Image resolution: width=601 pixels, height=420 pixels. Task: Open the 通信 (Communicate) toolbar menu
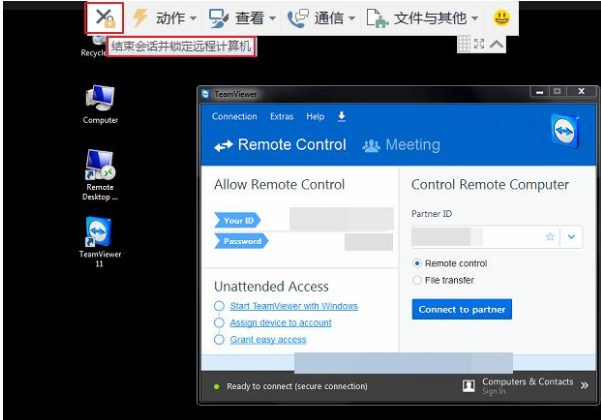coord(321,18)
